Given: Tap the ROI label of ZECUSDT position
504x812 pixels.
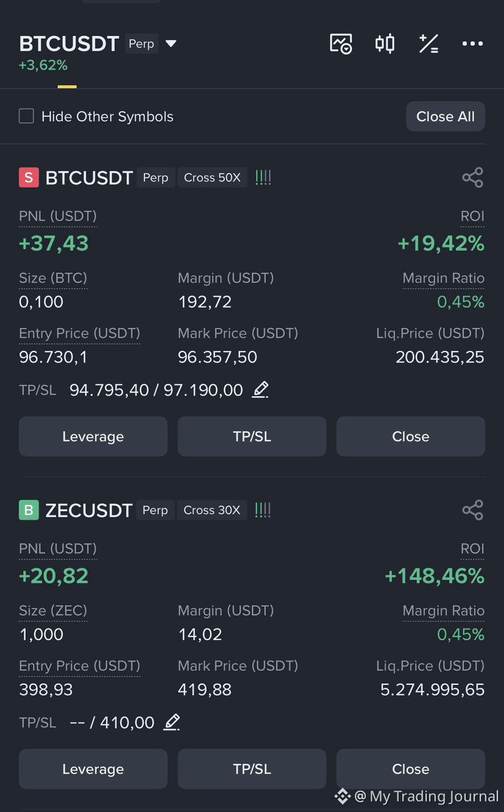Looking at the screenshot, I should pos(472,549).
